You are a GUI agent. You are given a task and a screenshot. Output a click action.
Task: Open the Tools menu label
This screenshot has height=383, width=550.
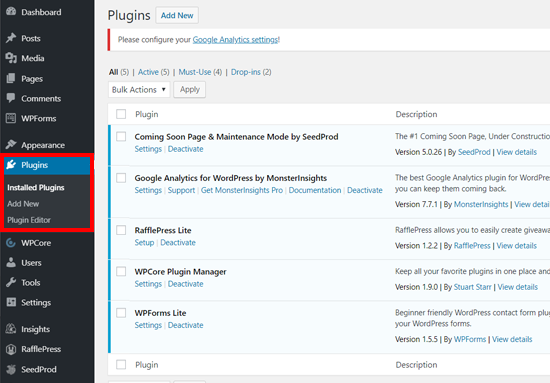(31, 283)
